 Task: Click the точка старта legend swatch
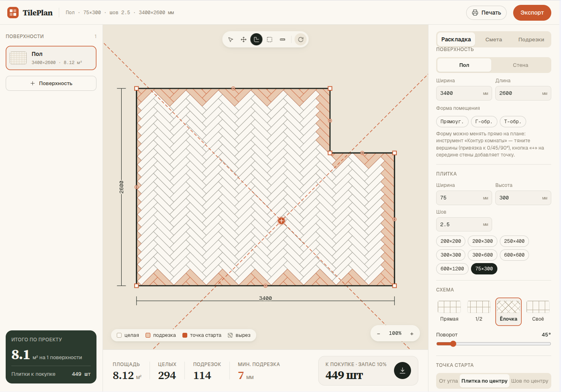tap(185, 335)
